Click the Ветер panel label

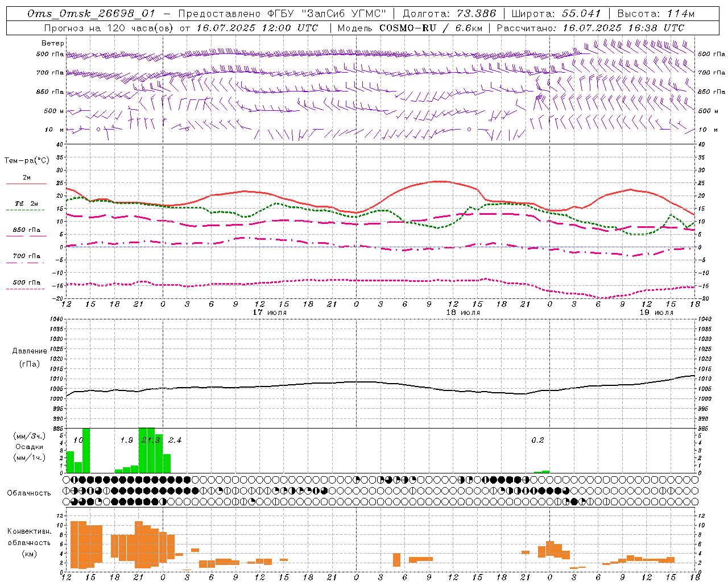[x=53, y=43]
